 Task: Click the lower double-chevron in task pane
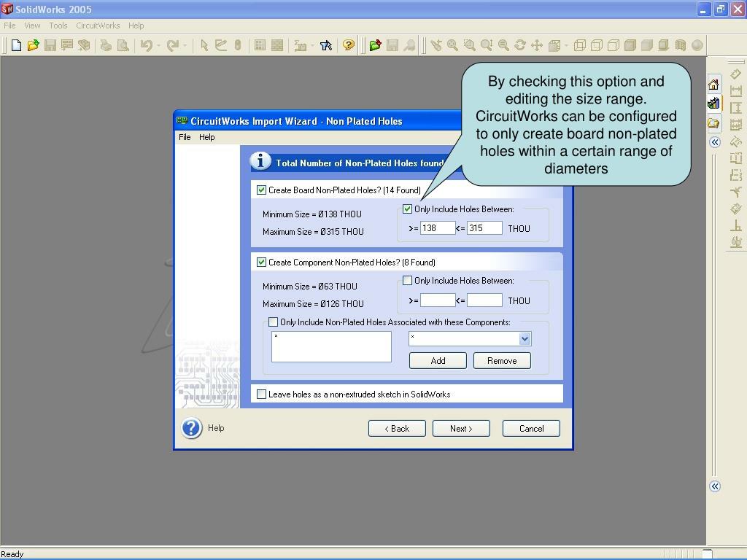(x=715, y=486)
